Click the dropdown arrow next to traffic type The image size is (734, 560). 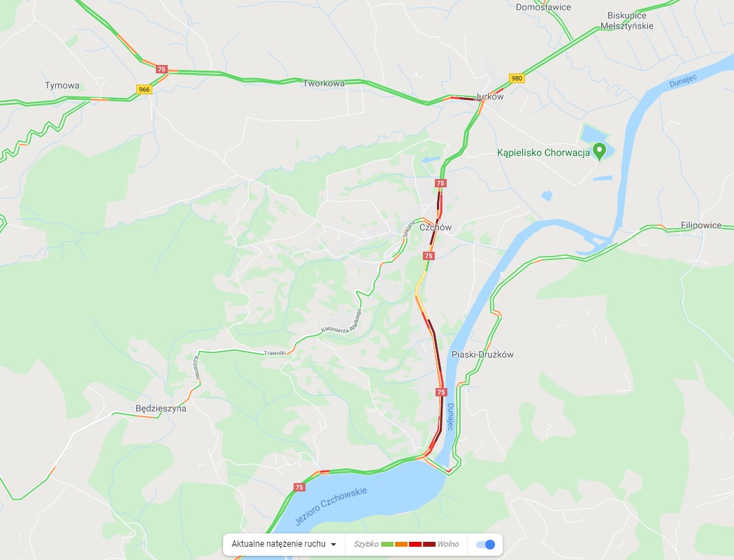333,545
